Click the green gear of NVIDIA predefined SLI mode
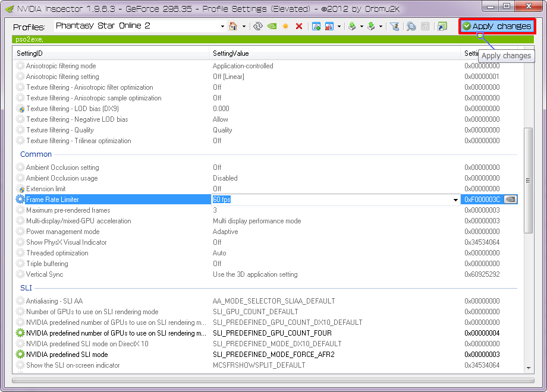 point(20,355)
